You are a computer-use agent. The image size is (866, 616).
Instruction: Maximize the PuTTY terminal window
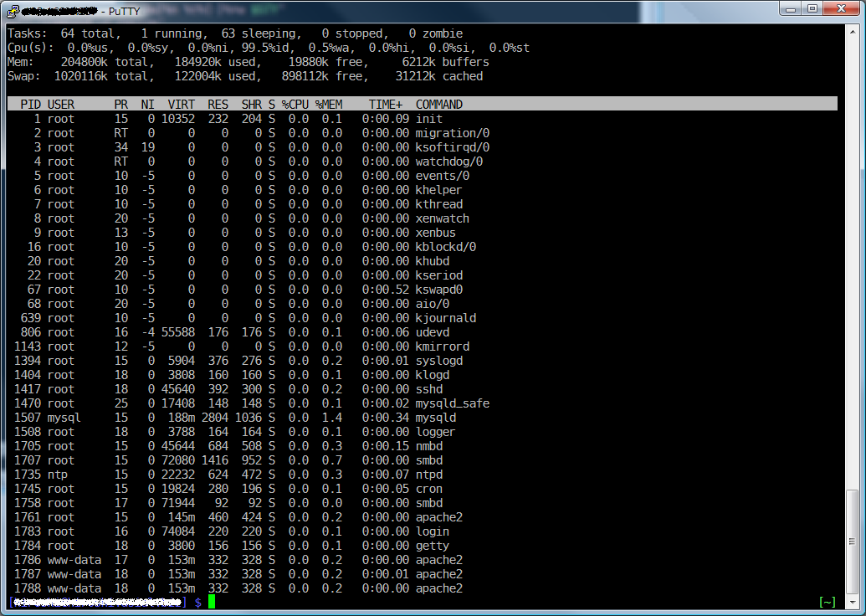click(812, 8)
